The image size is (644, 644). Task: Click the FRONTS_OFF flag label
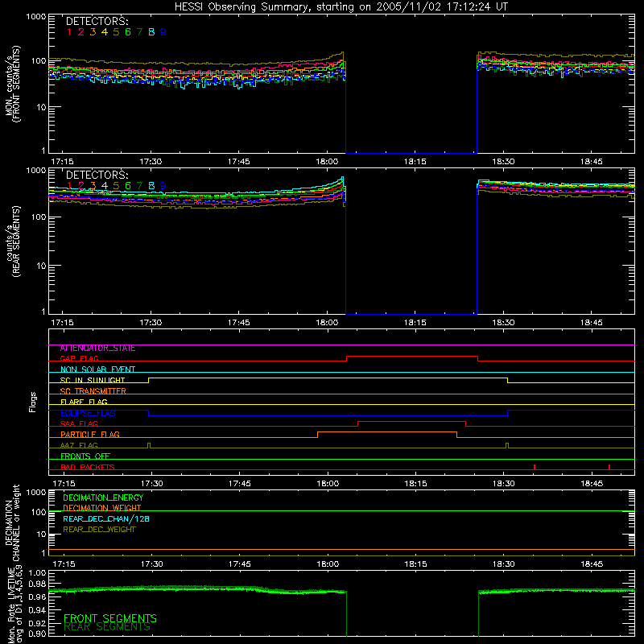coord(85,456)
